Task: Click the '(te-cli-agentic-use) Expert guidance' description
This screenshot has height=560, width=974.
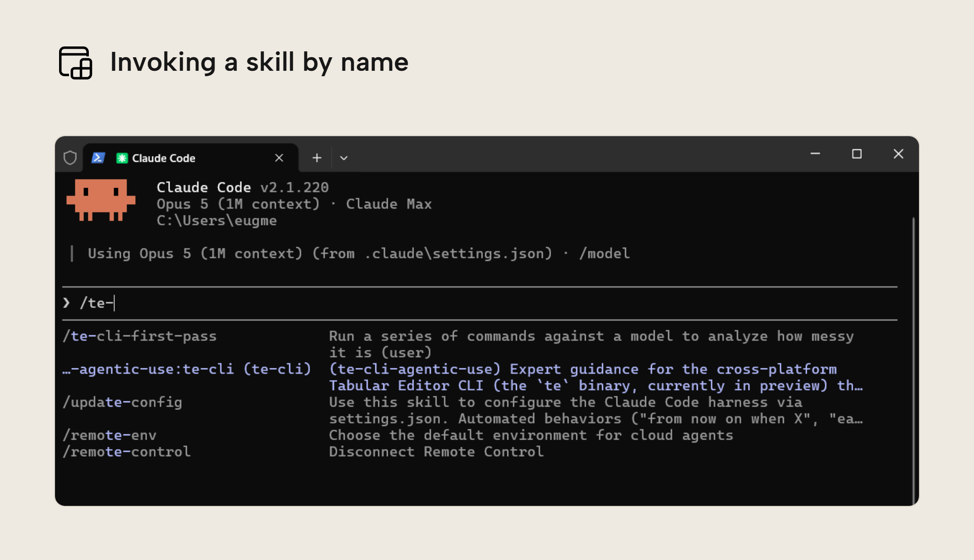Action: click(x=596, y=377)
